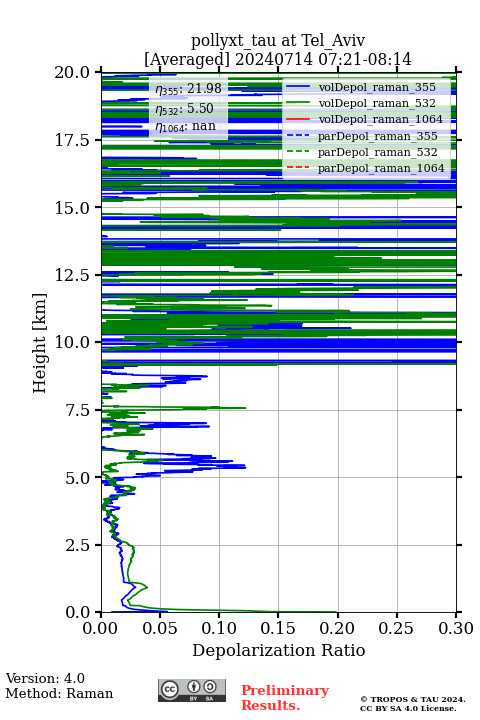Click the Version: 4.0 text
This screenshot has width=480, height=720.
coord(45,679)
